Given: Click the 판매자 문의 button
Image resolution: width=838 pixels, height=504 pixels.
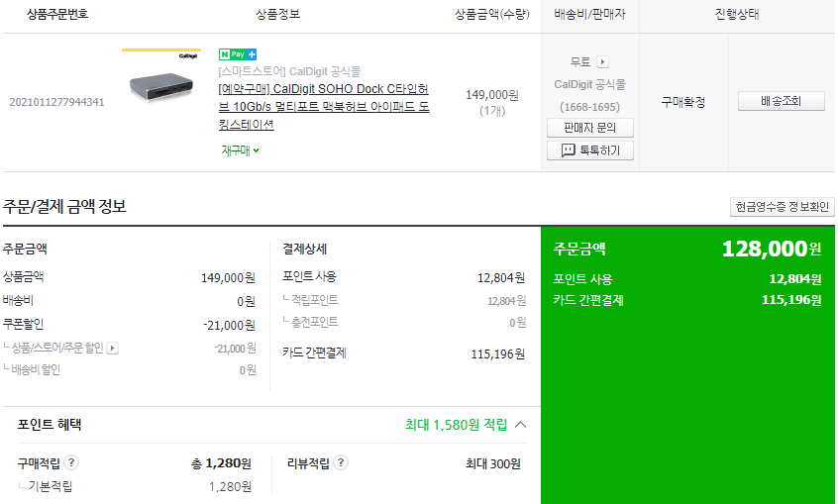Looking at the screenshot, I should point(590,128).
